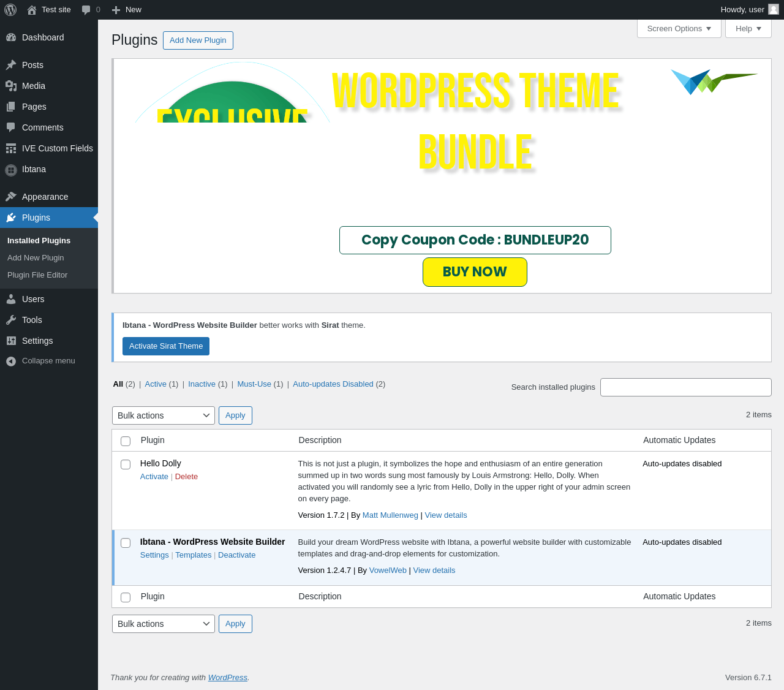784x690 pixels.
Task: Click the Users person icon
Action: (x=11, y=299)
